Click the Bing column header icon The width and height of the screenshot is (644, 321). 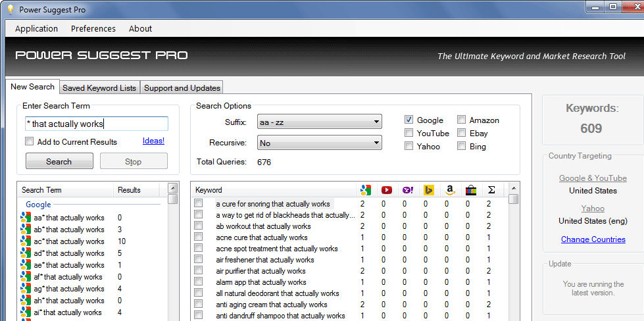point(429,190)
